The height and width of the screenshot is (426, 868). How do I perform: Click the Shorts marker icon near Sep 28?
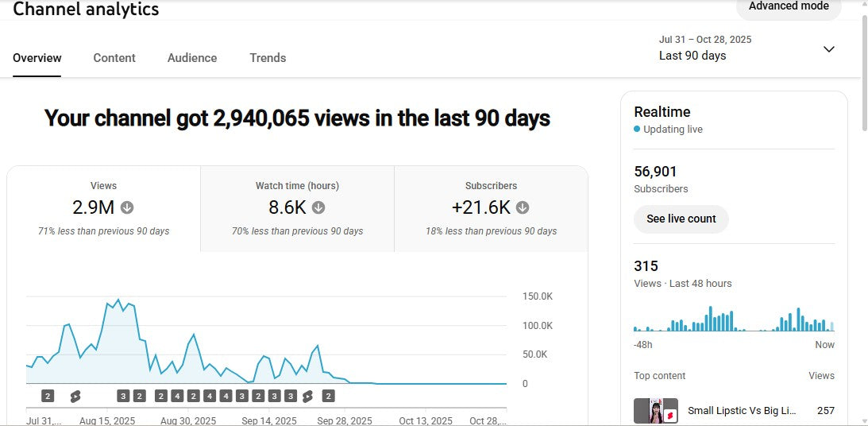tap(307, 396)
